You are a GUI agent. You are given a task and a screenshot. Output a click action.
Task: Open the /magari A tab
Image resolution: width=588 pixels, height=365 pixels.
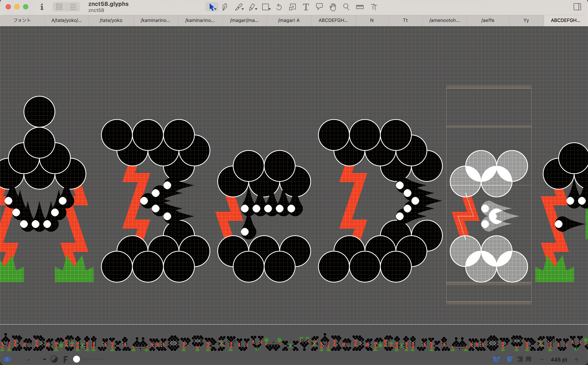pyautogui.click(x=289, y=20)
